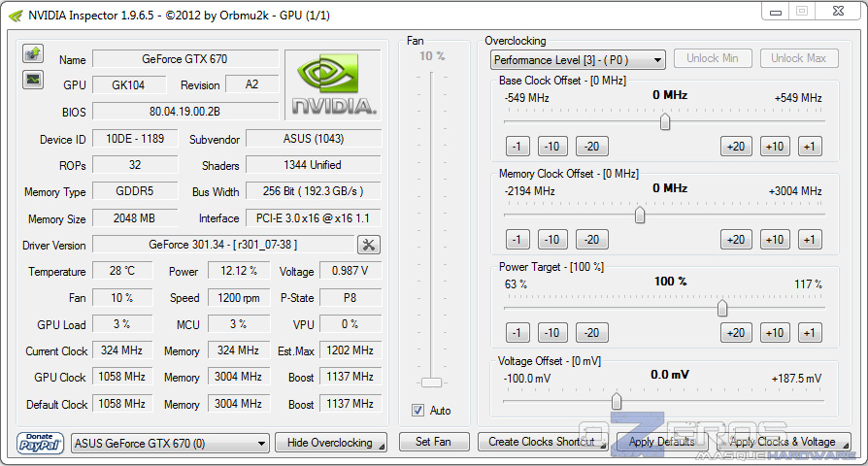Click +10 under Power Target

775,333
